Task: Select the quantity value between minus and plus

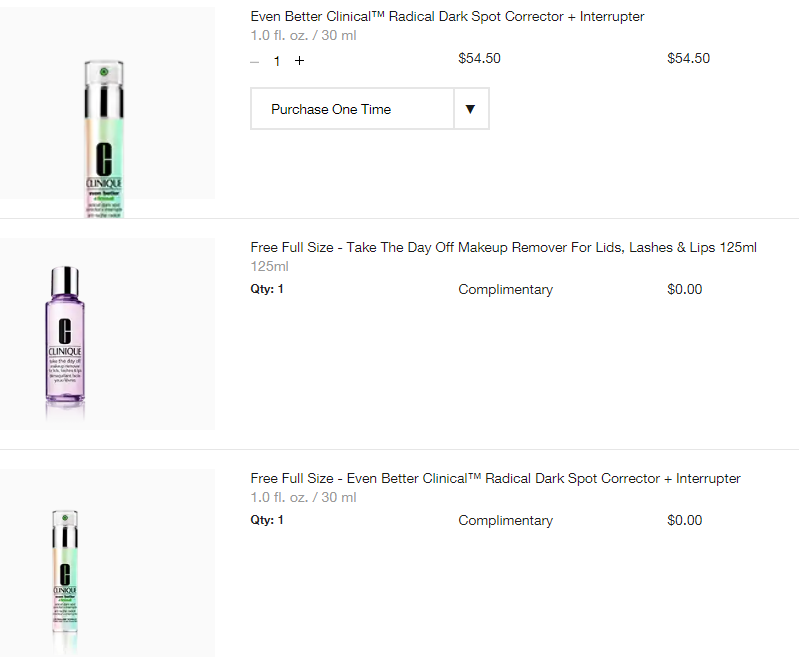Action: tap(277, 61)
